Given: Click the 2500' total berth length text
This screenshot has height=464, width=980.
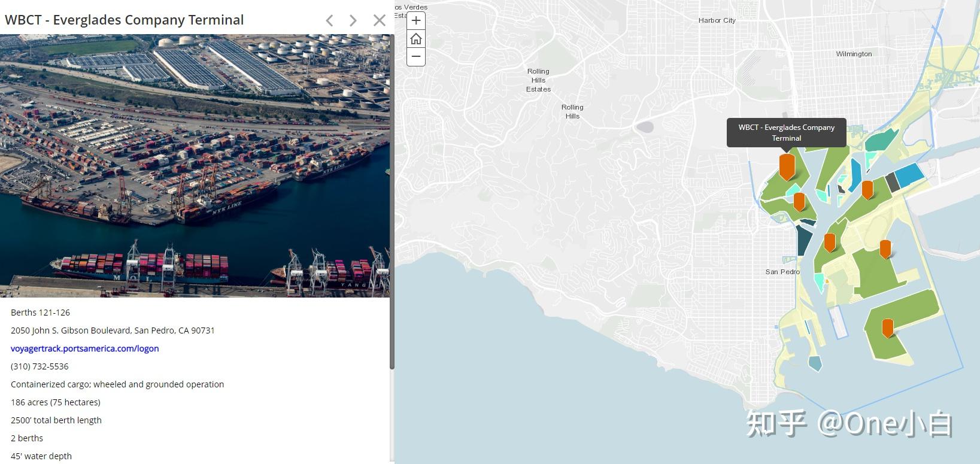Looking at the screenshot, I should click(56, 420).
